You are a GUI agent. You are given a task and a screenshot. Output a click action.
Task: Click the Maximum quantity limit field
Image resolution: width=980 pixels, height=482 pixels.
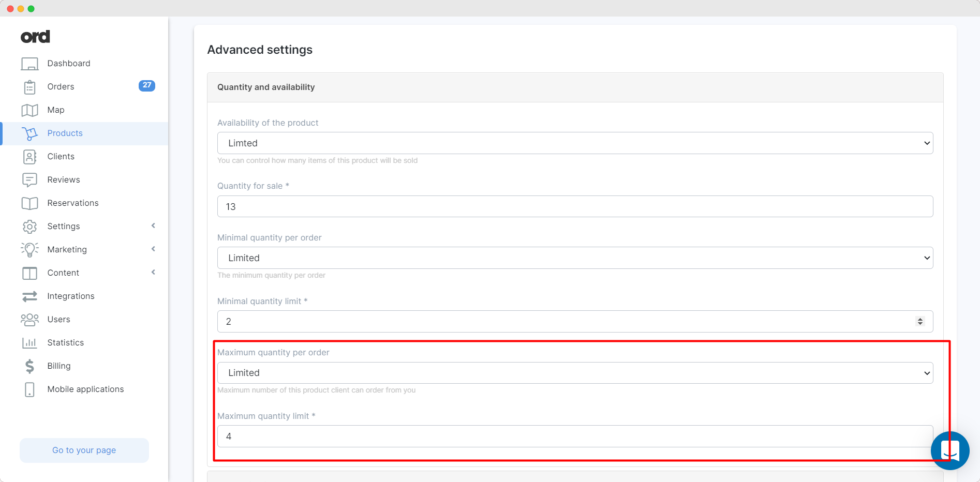[x=575, y=436]
